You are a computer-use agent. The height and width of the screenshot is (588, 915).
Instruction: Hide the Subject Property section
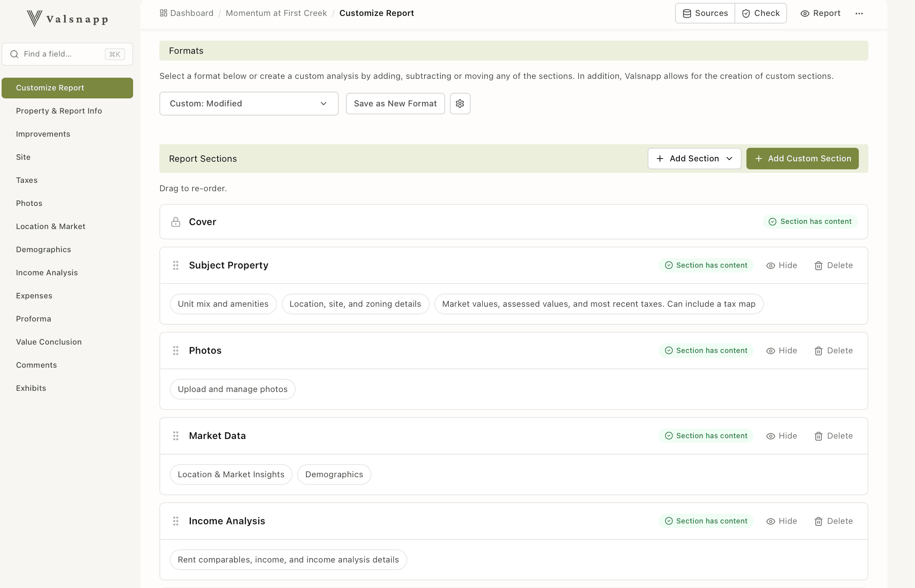point(782,265)
